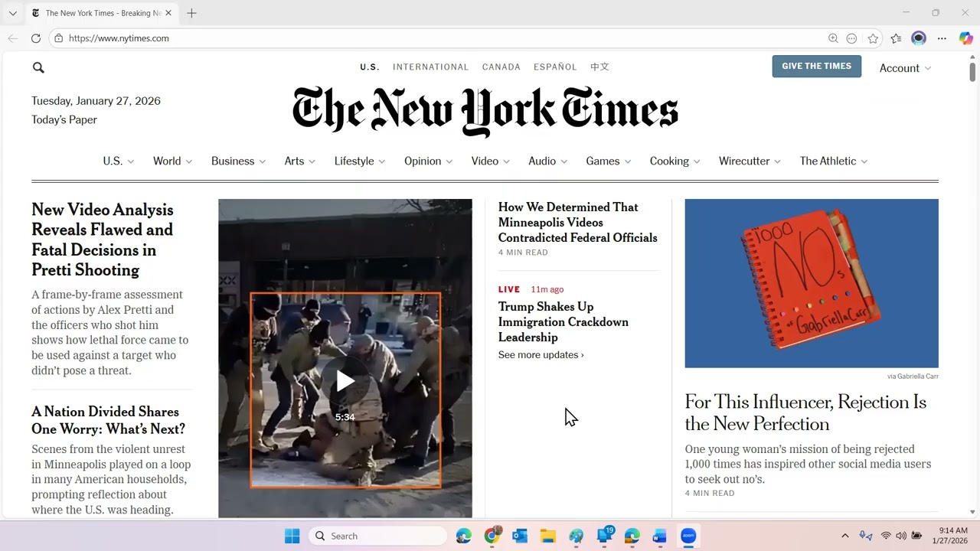Click The New York Times masthead logo
This screenshot has height=551, width=980.
pyautogui.click(x=485, y=112)
